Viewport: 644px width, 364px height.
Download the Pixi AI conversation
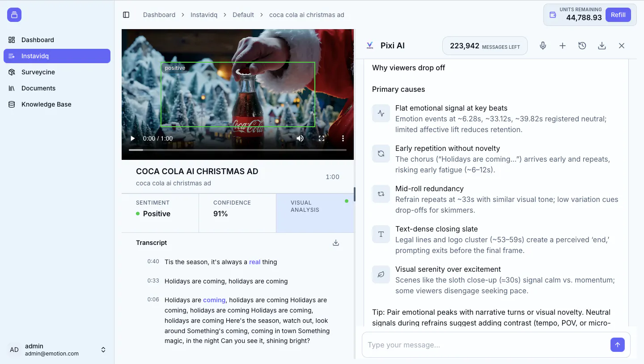click(x=602, y=46)
